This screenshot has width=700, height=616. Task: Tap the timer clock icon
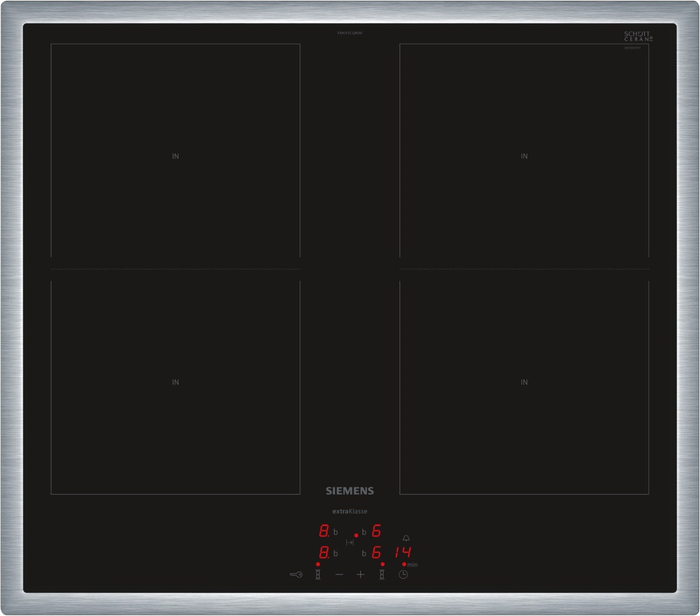coord(403,574)
